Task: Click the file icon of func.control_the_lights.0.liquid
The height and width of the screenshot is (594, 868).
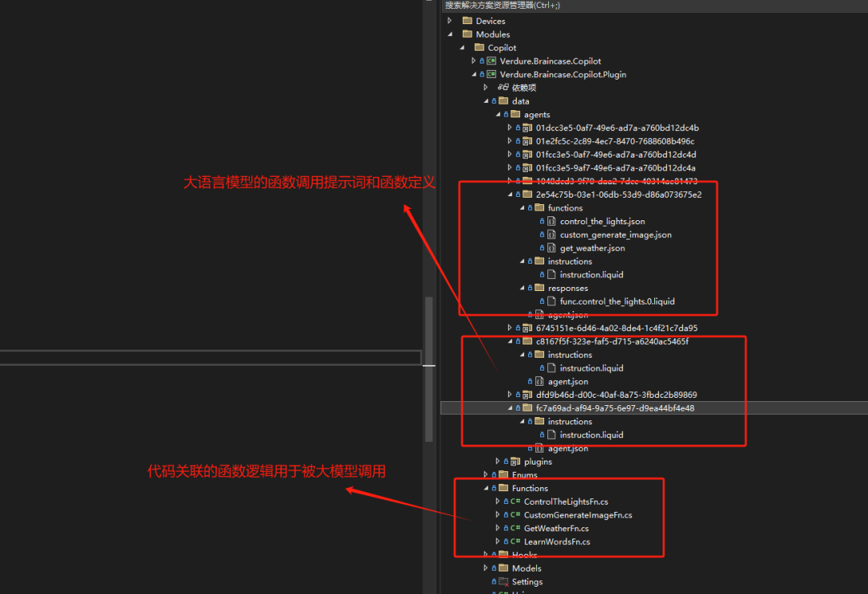Action: tap(551, 301)
